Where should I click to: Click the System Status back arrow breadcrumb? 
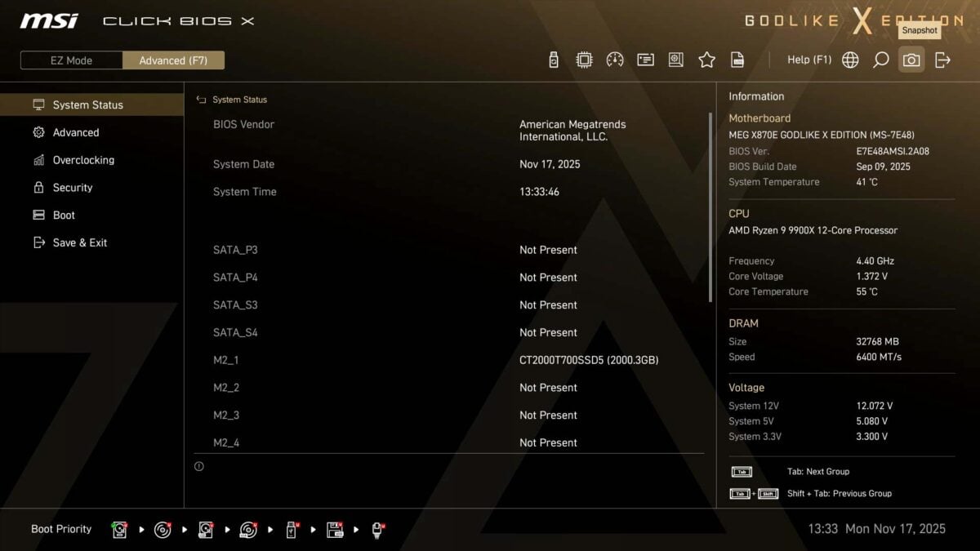201,100
